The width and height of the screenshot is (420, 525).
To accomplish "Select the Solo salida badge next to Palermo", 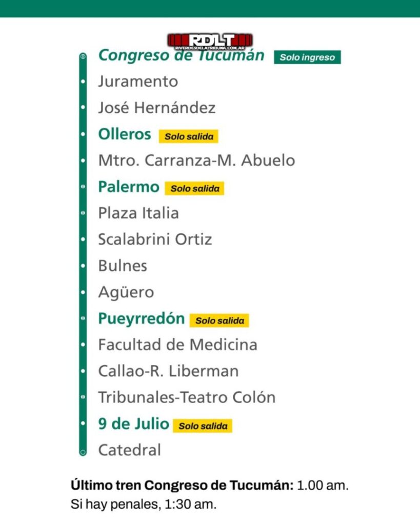I will coord(194,189).
